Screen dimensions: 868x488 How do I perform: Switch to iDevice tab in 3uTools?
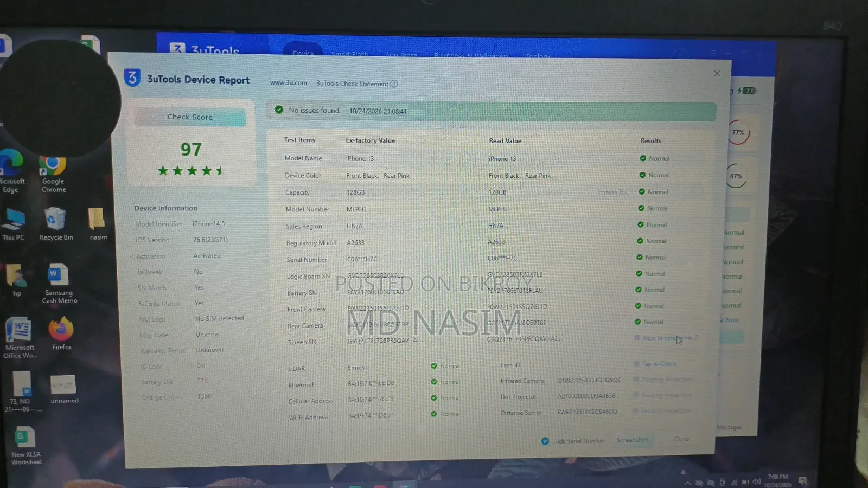tap(302, 53)
